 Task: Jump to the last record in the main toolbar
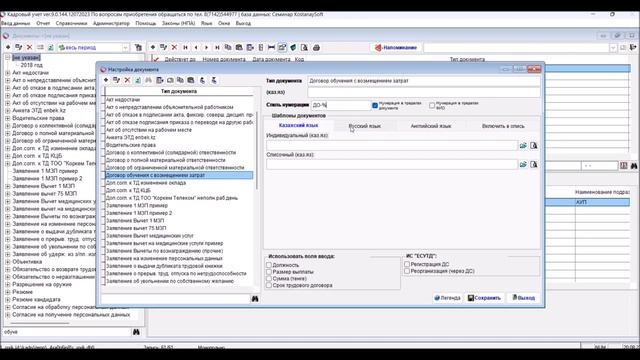(217, 47)
